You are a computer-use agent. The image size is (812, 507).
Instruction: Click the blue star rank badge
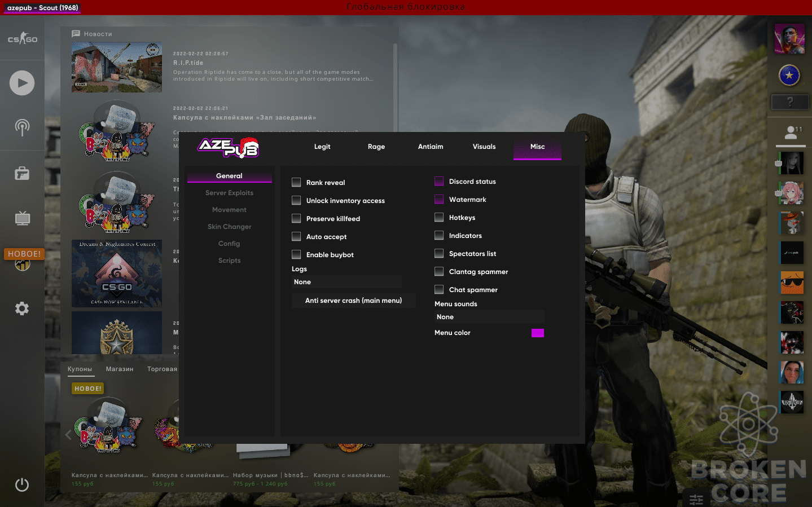(789, 75)
